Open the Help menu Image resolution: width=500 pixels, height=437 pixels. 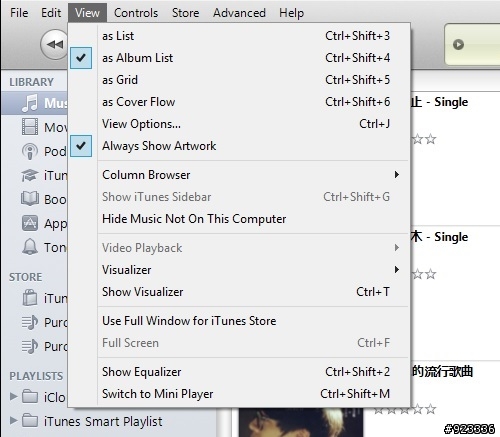292,13
